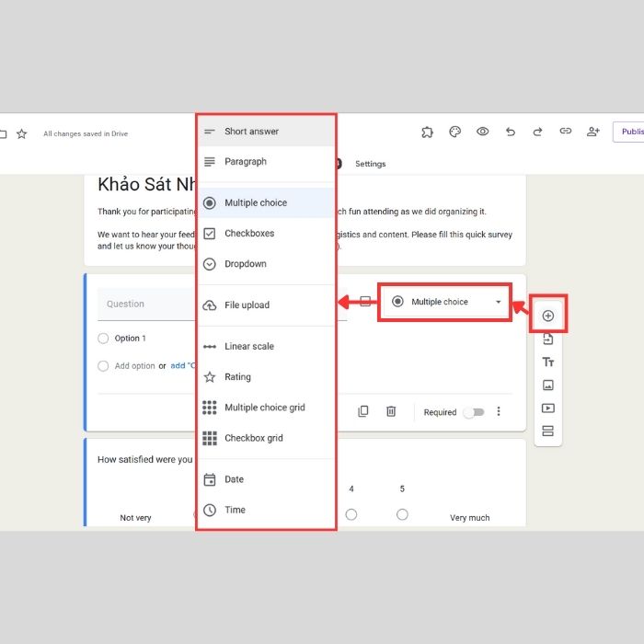Viewport: 644px width, 644px height.
Task: Choose Checkboxes question type
Action: click(x=266, y=234)
